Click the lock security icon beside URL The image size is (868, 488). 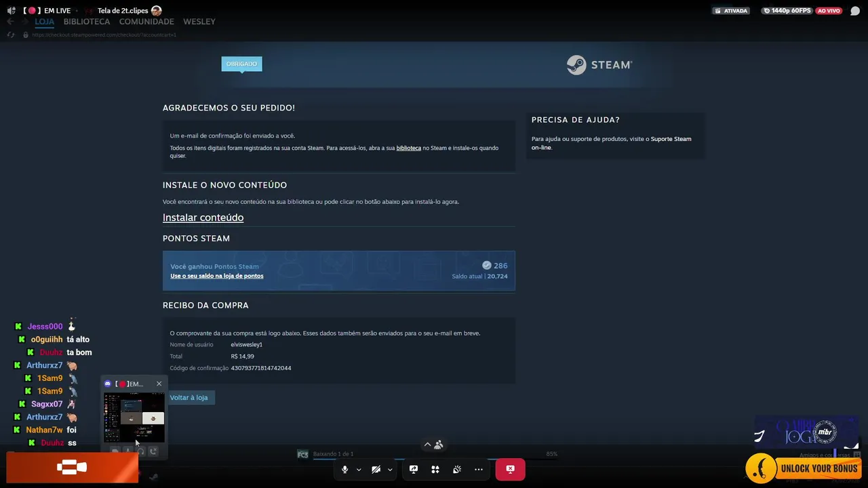[x=26, y=35]
